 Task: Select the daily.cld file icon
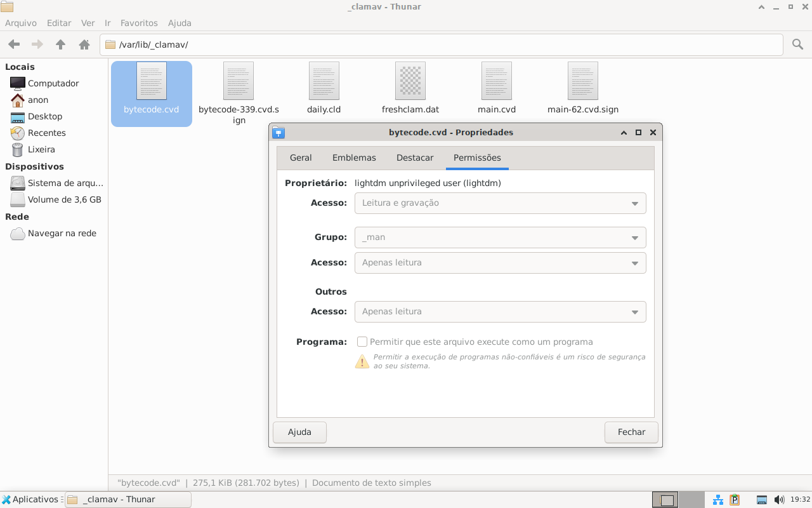click(x=324, y=81)
